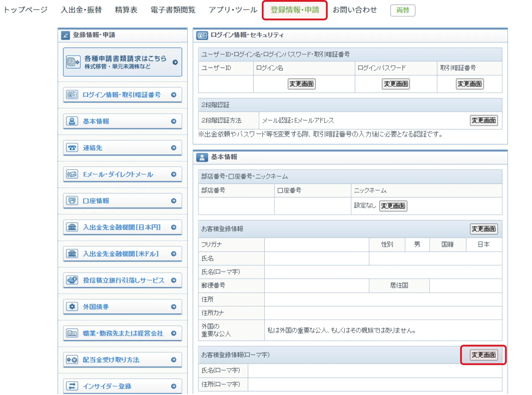Click the gear icon beside 外国債券
The image size is (532, 395).
pyautogui.click(x=72, y=307)
